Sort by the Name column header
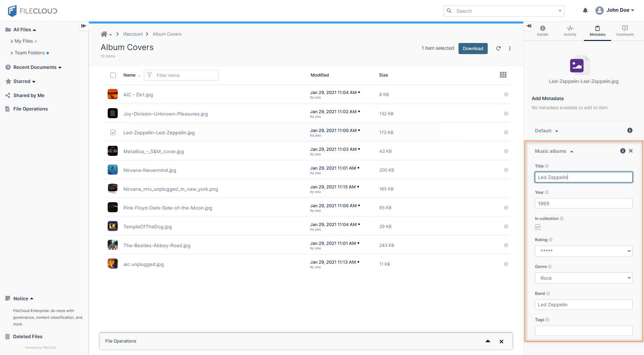 click(x=129, y=75)
